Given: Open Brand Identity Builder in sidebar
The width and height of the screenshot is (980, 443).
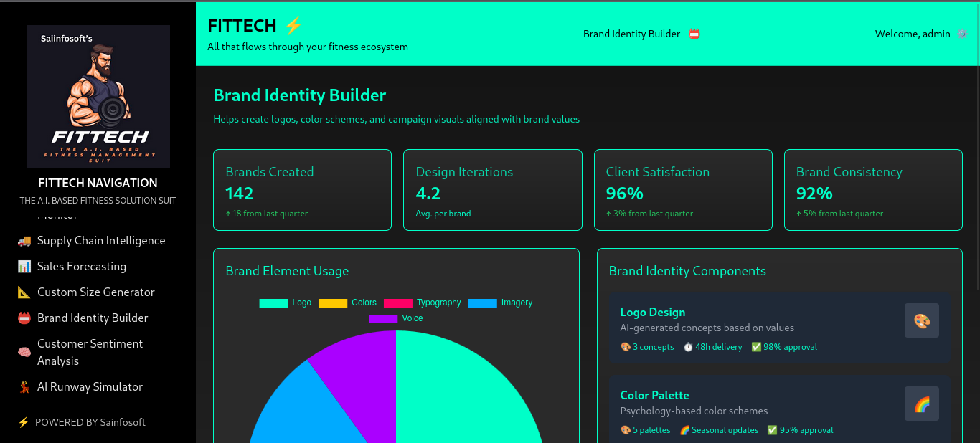Looking at the screenshot, I should (x=93, y=318).
